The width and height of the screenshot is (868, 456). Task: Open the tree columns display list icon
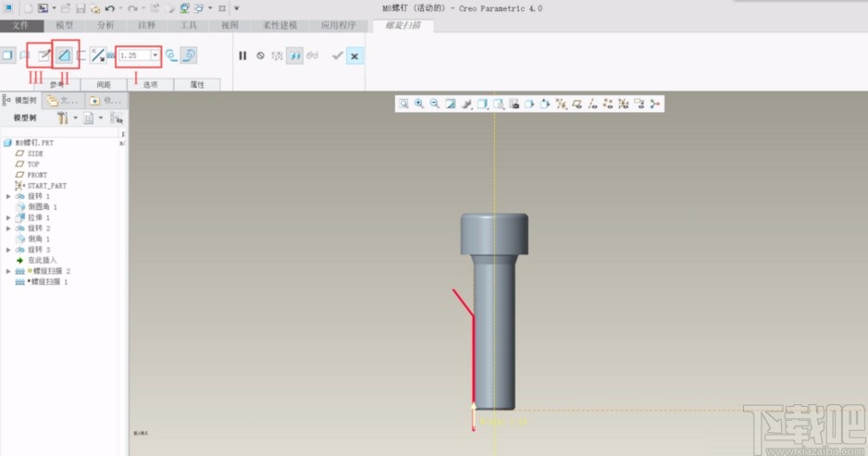[x=89, y=117]
